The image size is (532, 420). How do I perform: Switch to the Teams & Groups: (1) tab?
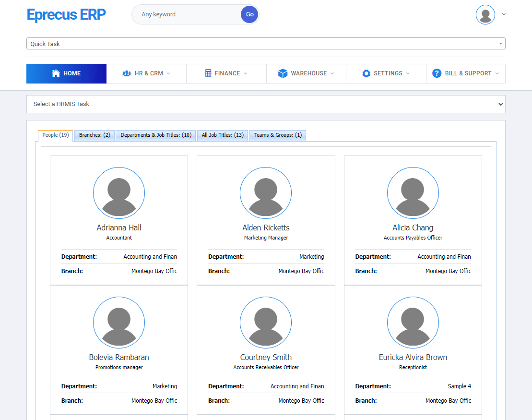(x=278, y=135)
